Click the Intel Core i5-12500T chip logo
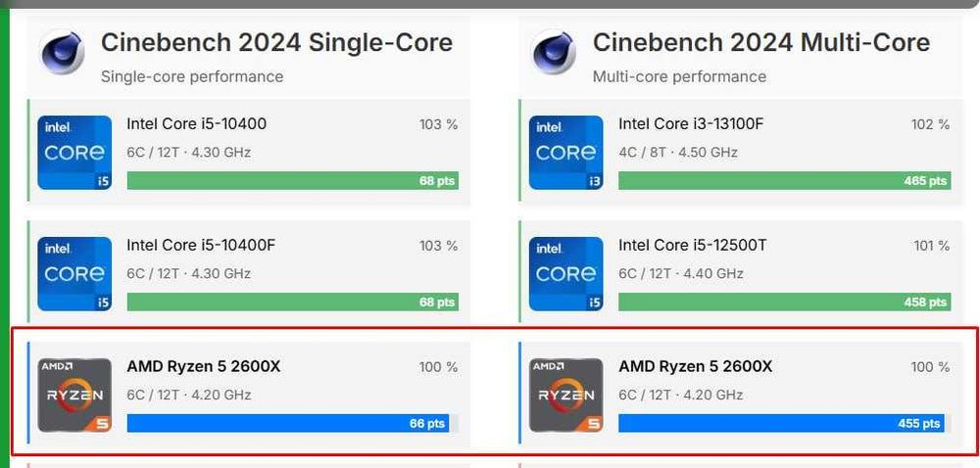This screenshot has width=980, height=468. tap(565, 274)
